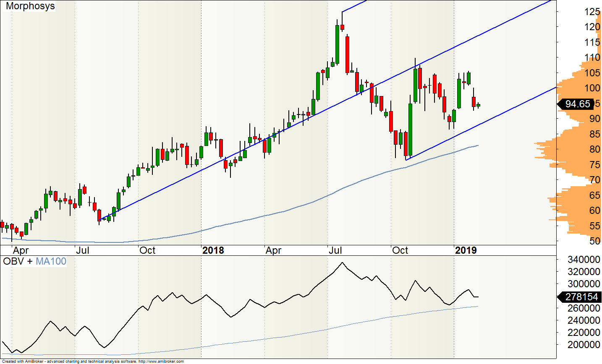Click the 2018 year label on time axis
This screenshot has width=602, height=364.
click(213, 250)
